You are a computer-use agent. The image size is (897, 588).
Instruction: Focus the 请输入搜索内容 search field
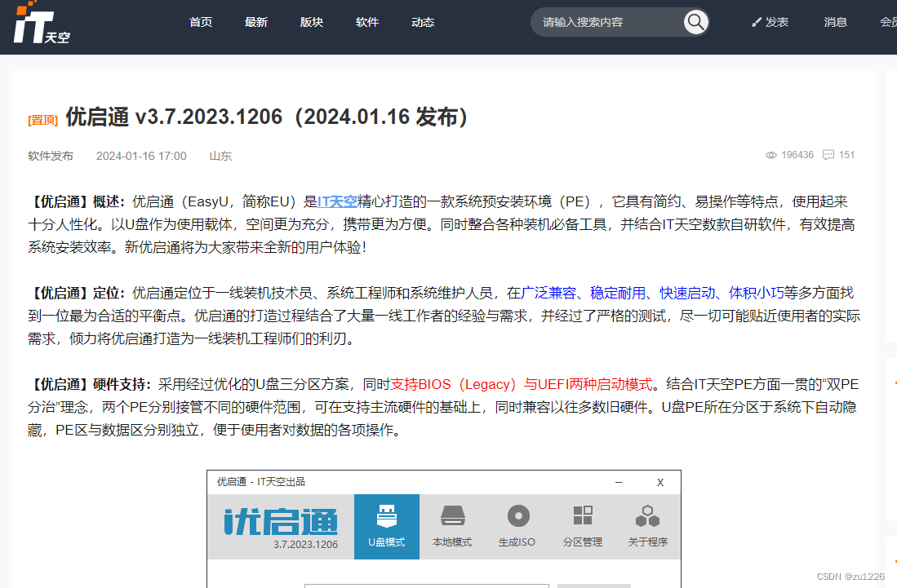[606, 22]
